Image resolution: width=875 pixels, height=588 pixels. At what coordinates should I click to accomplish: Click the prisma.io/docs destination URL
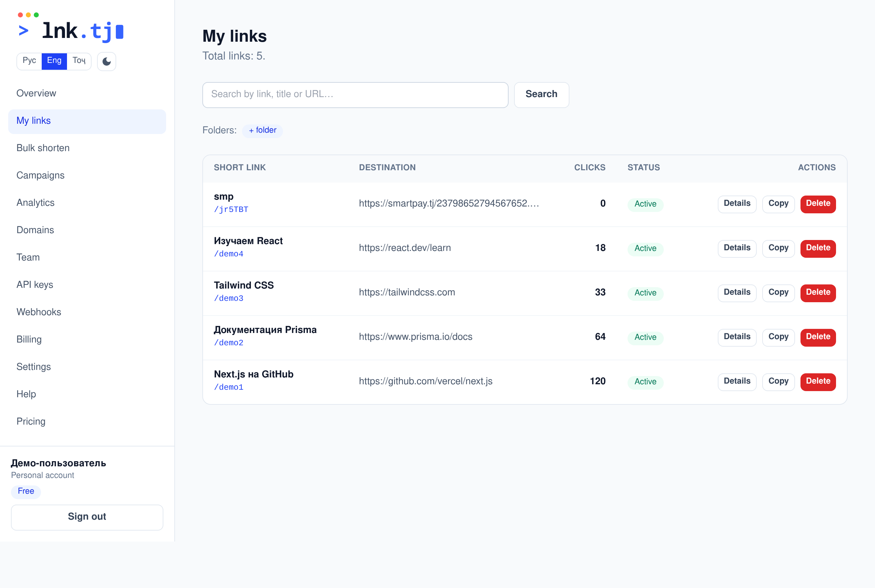coord(415,337)
